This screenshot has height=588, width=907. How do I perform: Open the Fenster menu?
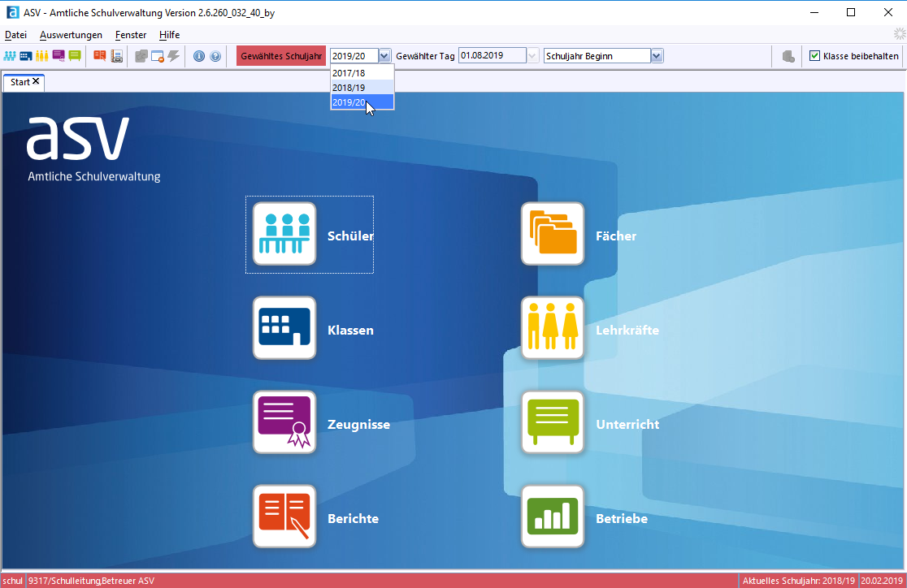(x=131, y=35)
